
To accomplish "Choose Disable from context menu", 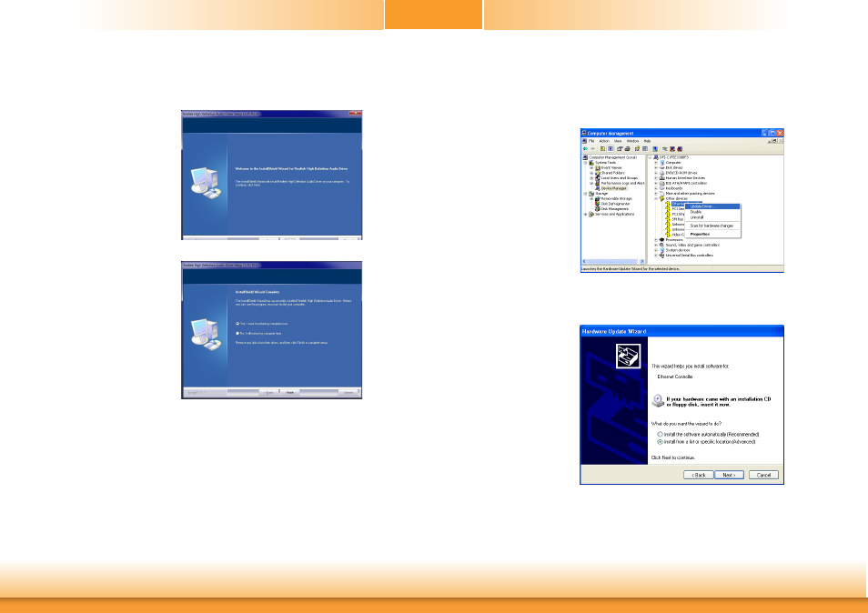I will 712,212.
